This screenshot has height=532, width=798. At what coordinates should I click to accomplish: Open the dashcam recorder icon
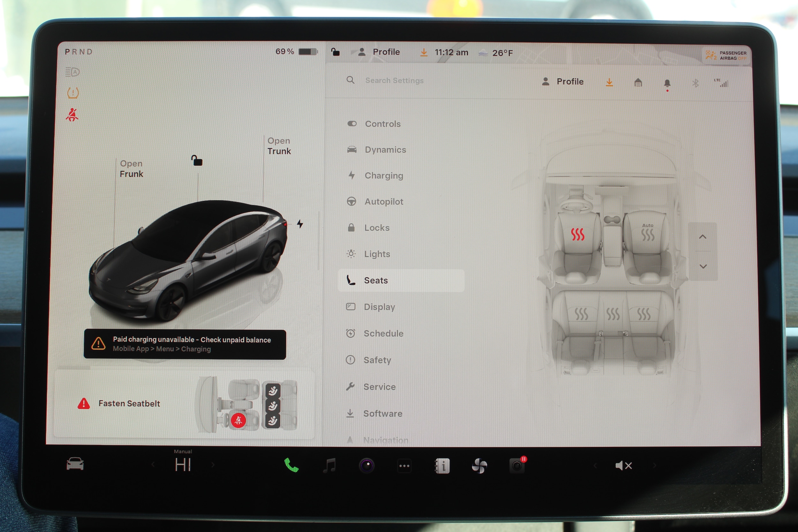(x=517, y=466)
